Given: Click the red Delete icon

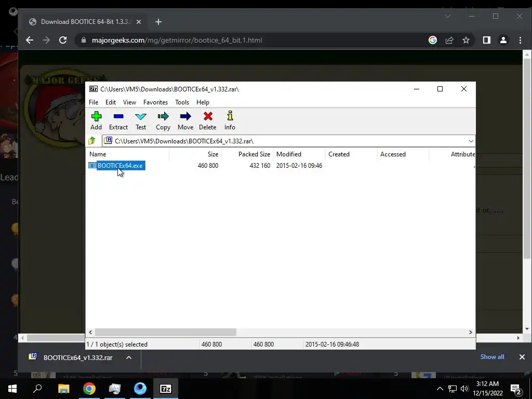Looking at the screenshot, I should click(x=208, y=121).
